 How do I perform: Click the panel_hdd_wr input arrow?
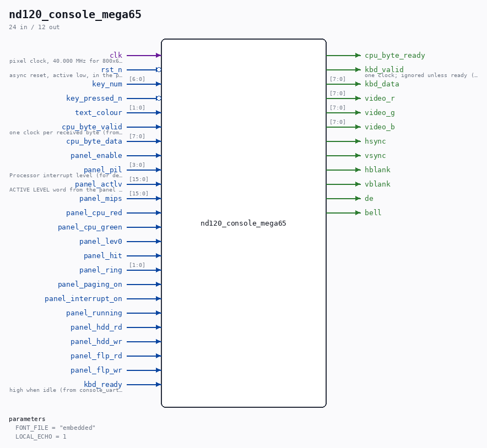point(159,342)
